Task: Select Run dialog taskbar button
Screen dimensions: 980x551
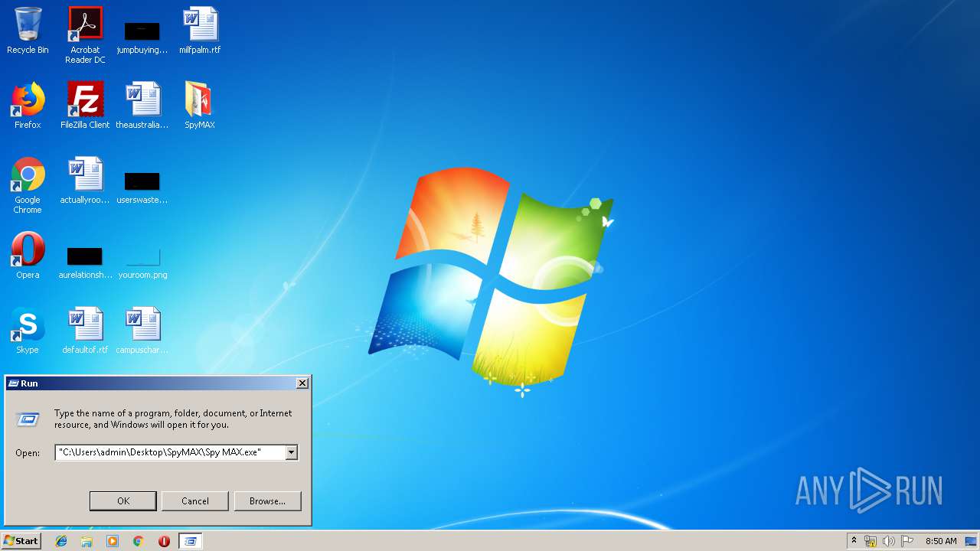Action: pos(191,541)
